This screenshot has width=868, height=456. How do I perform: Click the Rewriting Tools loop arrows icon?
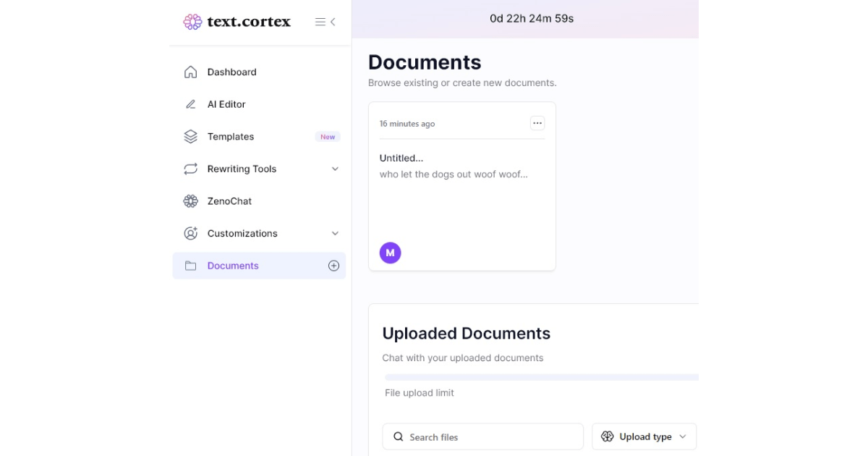(x=190, y=169)
